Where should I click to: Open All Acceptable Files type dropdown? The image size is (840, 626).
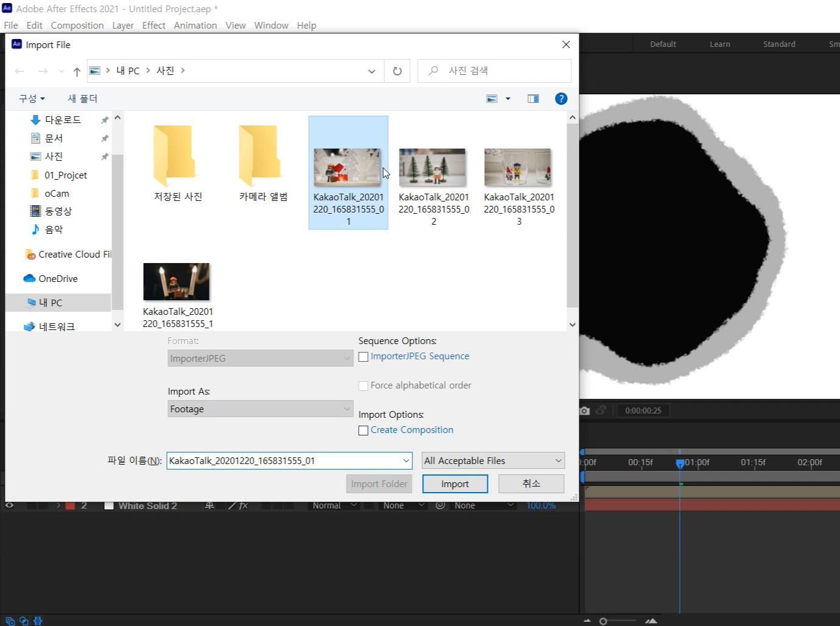pos(493,460)
